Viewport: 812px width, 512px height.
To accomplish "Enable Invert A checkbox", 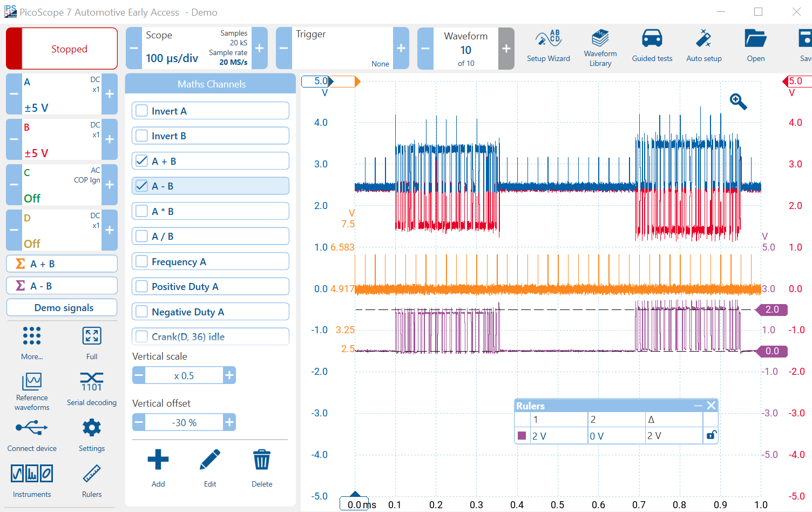I will [x=141, y=111].
